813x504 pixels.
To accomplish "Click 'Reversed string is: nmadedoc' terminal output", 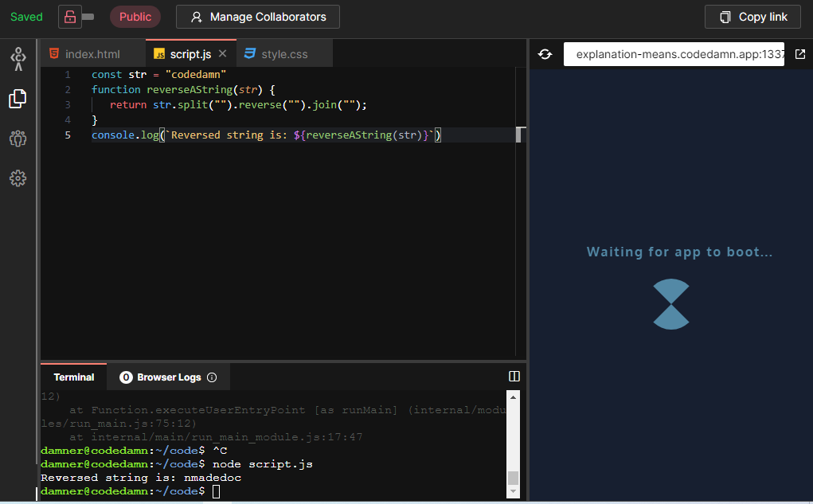I will click(141, 478).
